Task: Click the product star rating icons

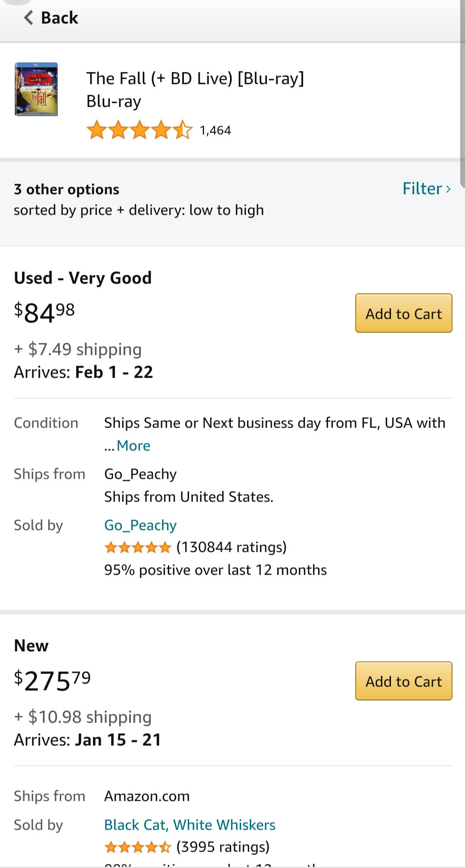Action: tap(139, 130)
